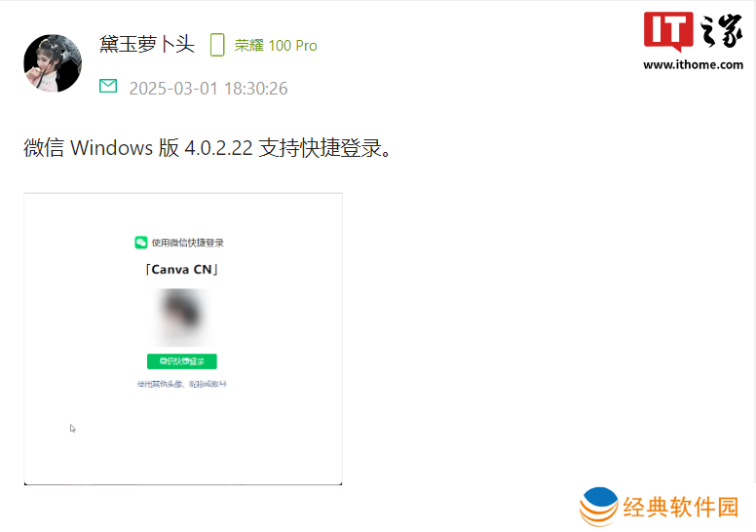This screenshot has width=756, height=532.
Task: Click the 经典软件园 orange text
Action: pos(681,508)
